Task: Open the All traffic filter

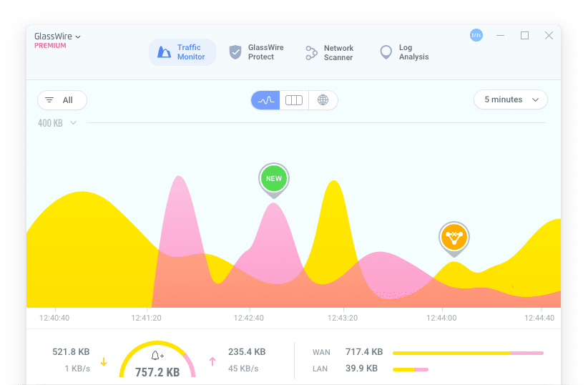Action: pyautogui.click(x=62, y=100)
